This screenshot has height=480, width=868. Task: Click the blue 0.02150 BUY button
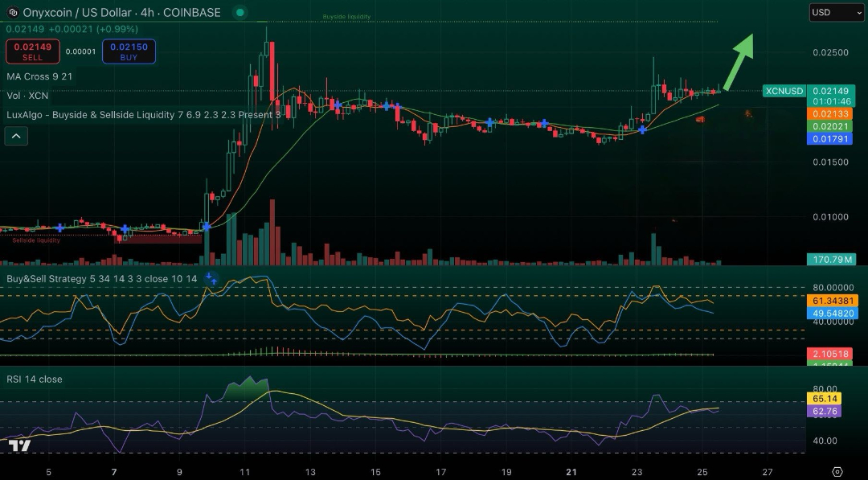[129, 51]
